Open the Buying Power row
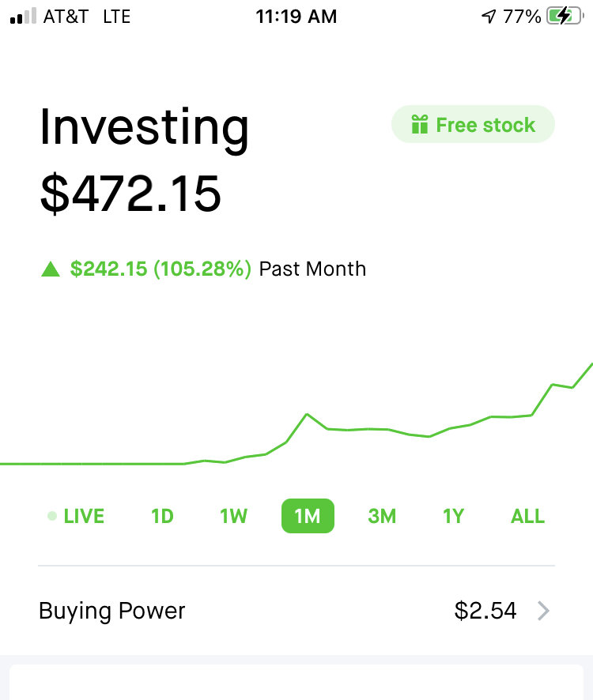This screenshot has height=700, width=593. [296, 611]
